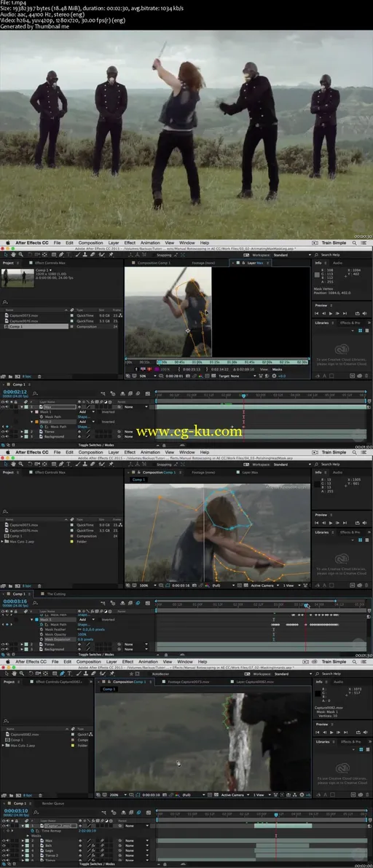The height and width of the screenshot is (868, 373).
Task: Open the Target None dropdown in the AnimatingMaxMaskLeg viewer
Action: (x=237, y=375)
